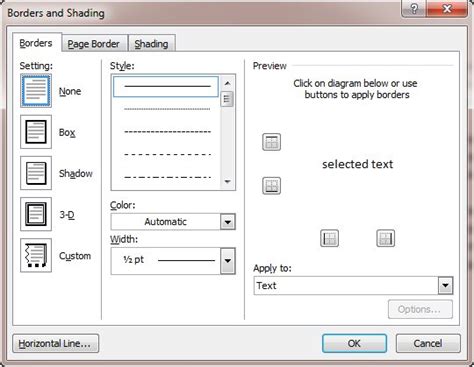
Task: Select the Custom border setting icon
Action: click(36, 255)
